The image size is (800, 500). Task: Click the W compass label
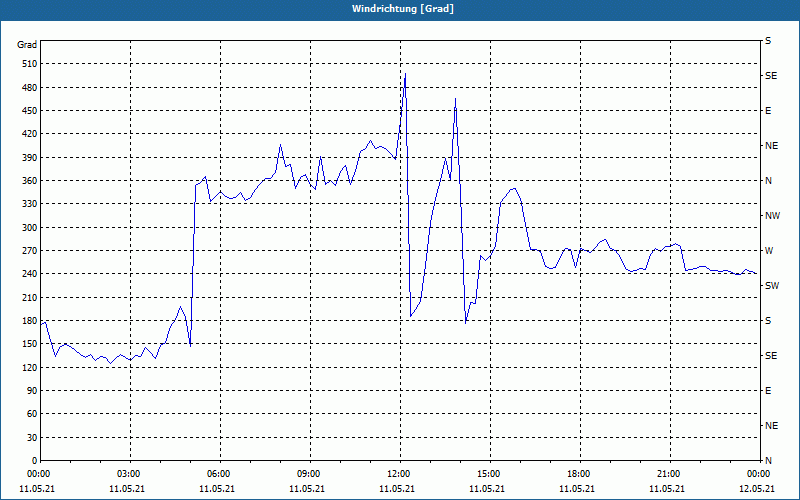769,251
